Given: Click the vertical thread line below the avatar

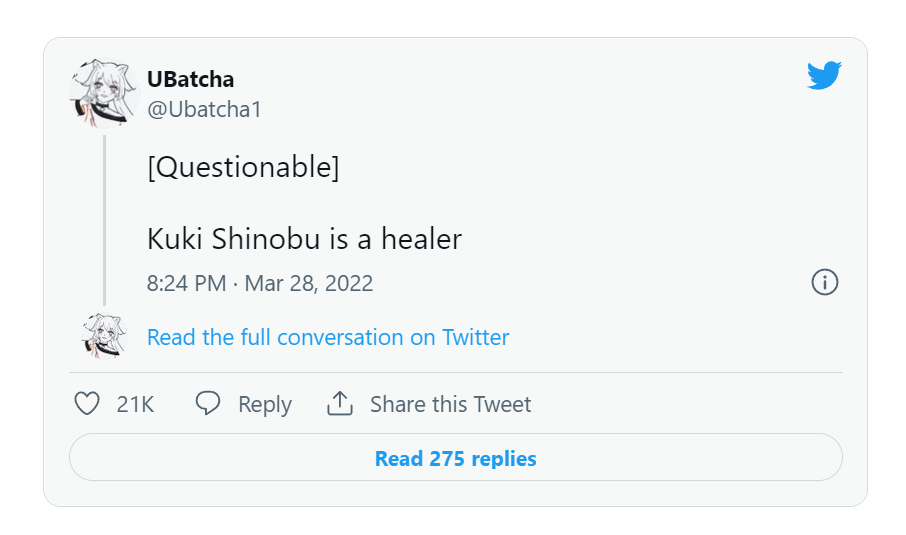Looking at the screenshot, I should tap(104, 220).
